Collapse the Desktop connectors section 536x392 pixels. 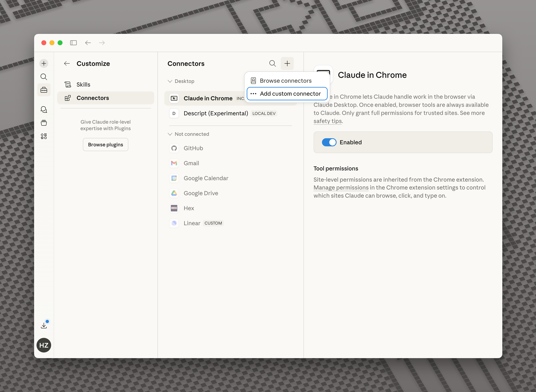pyautogui.click(x=170, y=81)
